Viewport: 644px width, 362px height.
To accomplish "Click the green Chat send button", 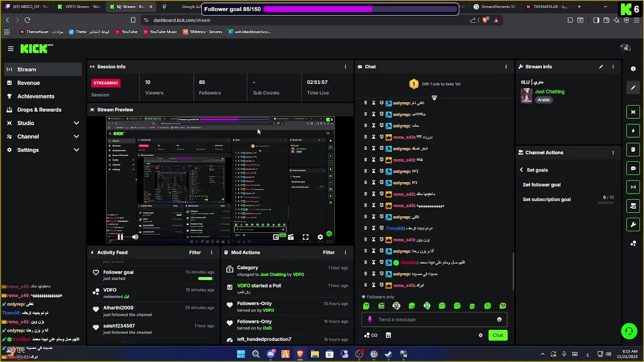I will (498, 335).
